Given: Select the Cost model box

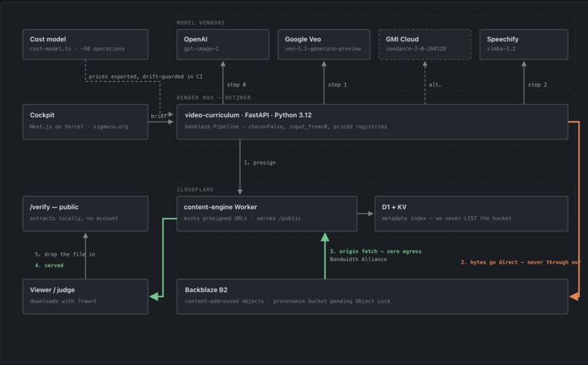Looking at the screenshot, I should pyautogui.click(x=85, y=44).
